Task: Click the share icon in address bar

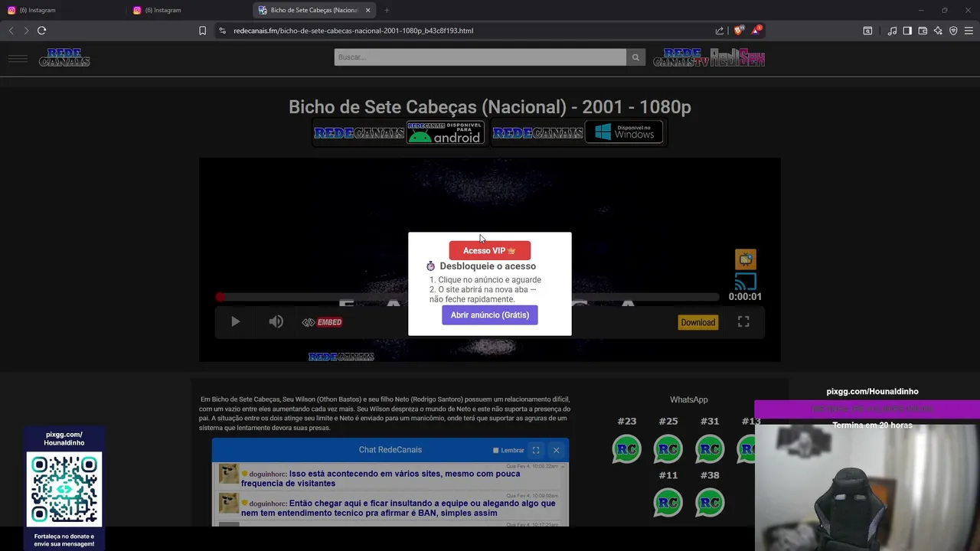Action: (x=720, y=31)
